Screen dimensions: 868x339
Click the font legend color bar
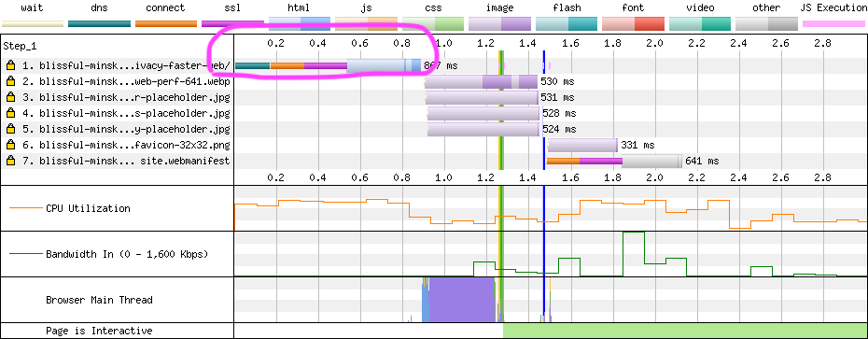click(634, 23)
